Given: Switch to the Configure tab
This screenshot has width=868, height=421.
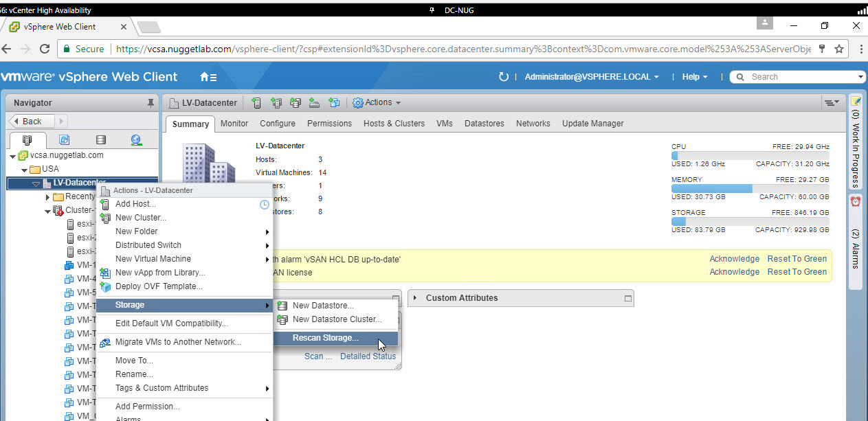Looking at the screenshot, I should (277, 124).
